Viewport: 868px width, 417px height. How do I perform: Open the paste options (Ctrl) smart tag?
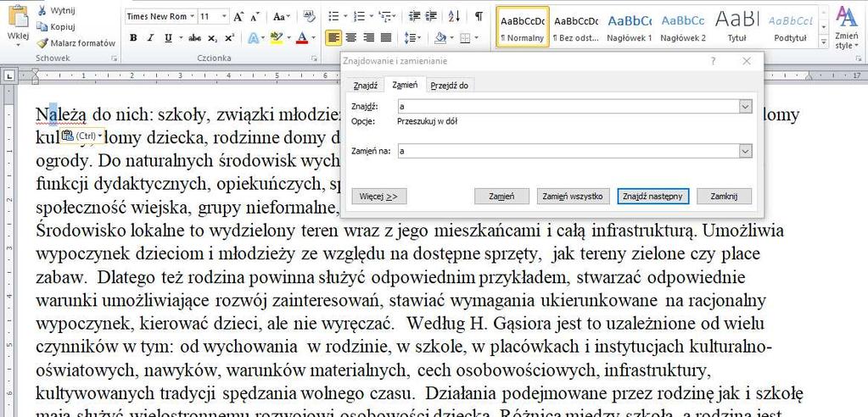point(82,136)
